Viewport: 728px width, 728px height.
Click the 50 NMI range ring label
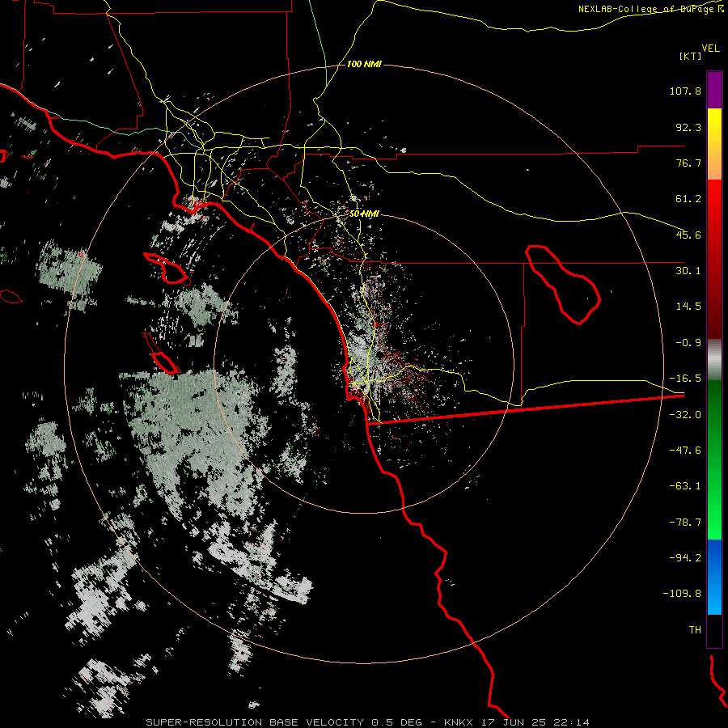(364, 214)
